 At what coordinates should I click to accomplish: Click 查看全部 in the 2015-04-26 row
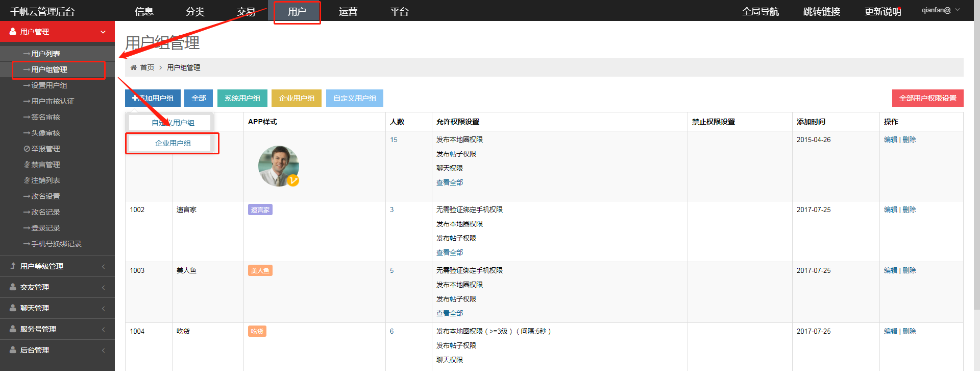click(x=450, y=182)
